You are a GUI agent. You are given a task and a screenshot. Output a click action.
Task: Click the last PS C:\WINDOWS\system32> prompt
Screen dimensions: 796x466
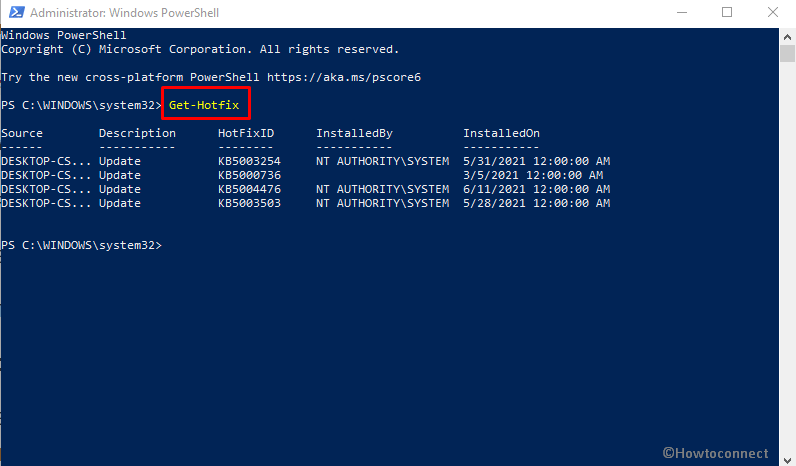pyautogui.click(x=81, y=245)
